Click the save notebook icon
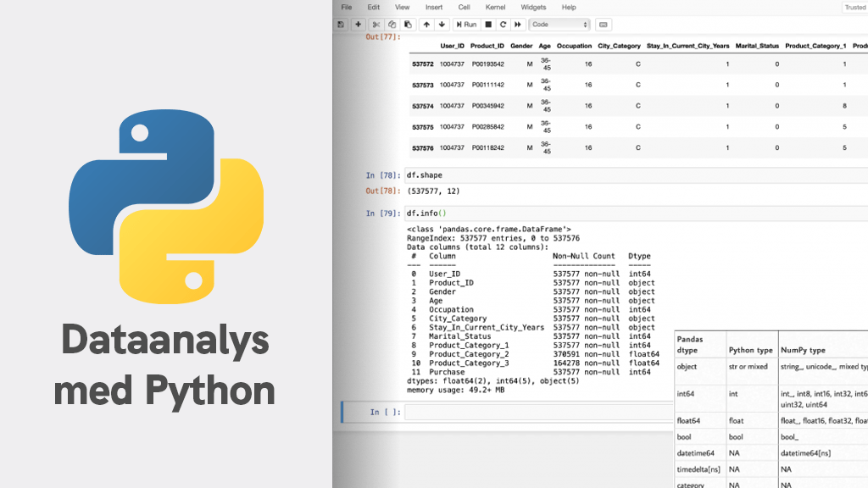 [x=342, y=25]
